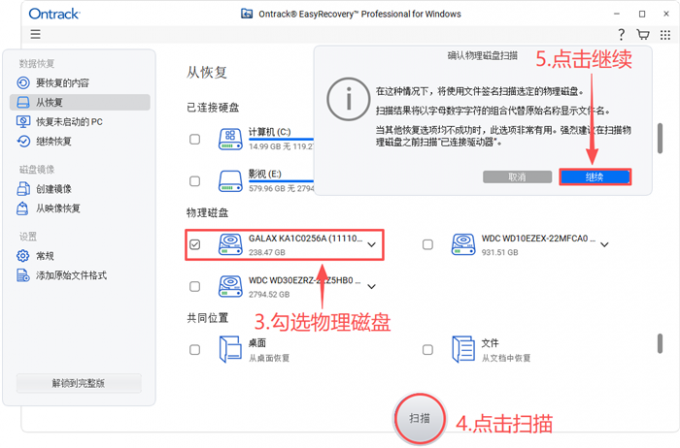Click the monitor icon next to 恢复未启动的 PC

coord(23,121)
